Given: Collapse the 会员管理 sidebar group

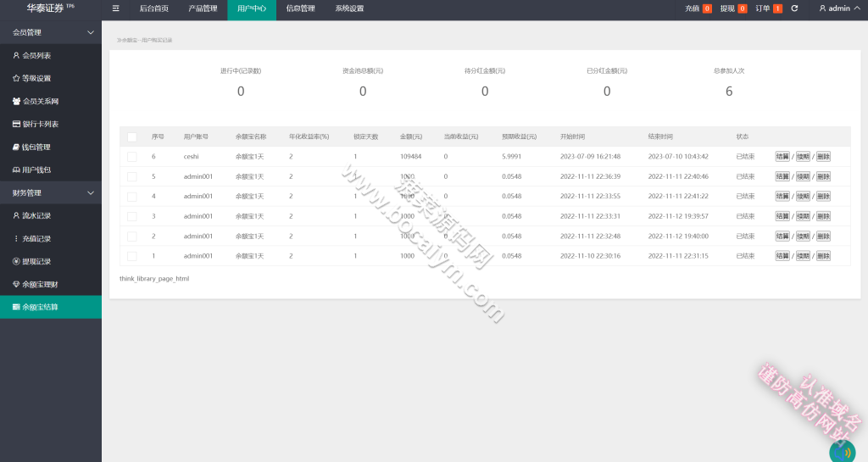Looking at the screenshot, I should 51,33.
